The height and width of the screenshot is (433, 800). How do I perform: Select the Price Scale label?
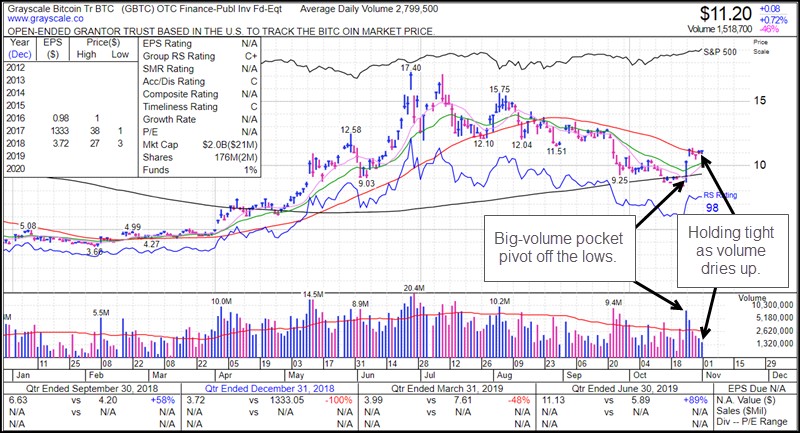tap(761, 47)
